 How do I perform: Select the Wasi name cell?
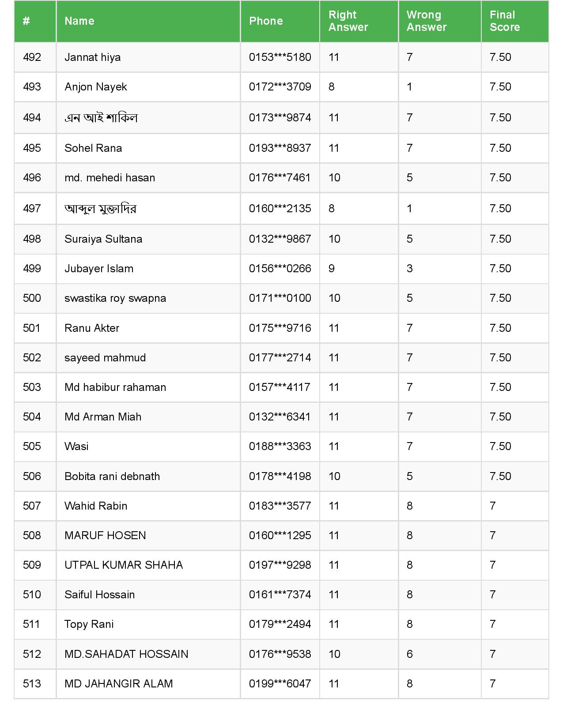pyautogui.click(x=76, y=447)
